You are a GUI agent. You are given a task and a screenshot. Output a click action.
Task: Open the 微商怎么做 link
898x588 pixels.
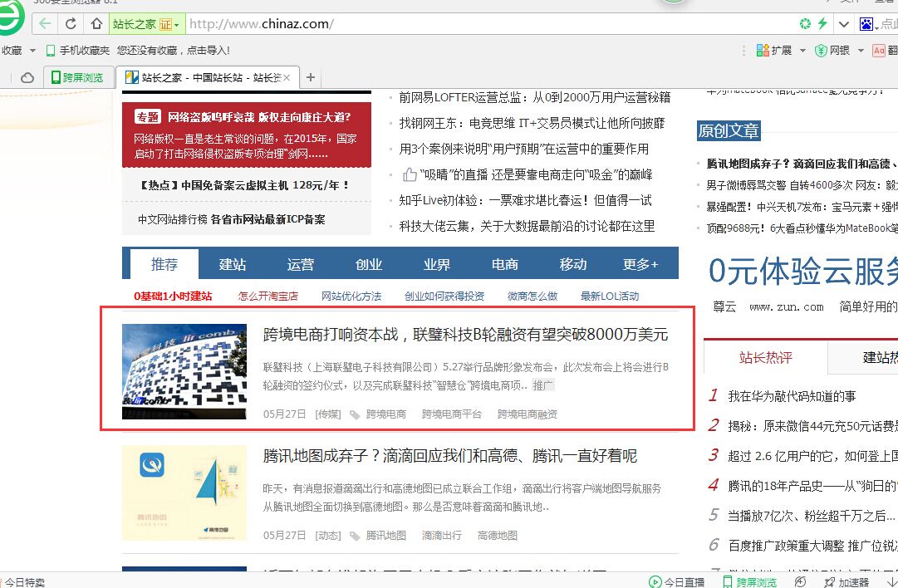click(x=532, y=296)
